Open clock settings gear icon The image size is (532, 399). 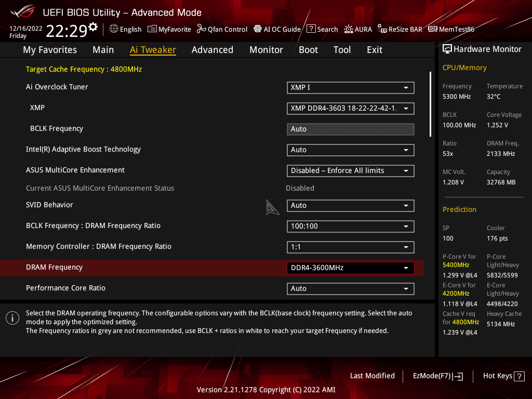[93, 27]
